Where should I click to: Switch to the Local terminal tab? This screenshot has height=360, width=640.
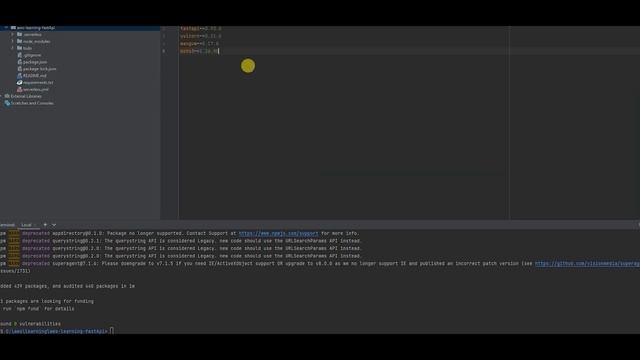(x=27, y=225)
